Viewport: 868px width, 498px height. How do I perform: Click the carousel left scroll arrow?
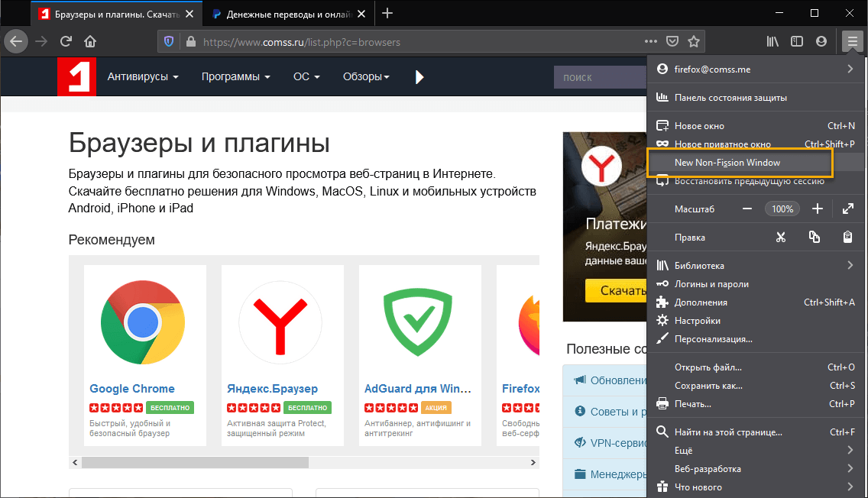tap(75, 463)
